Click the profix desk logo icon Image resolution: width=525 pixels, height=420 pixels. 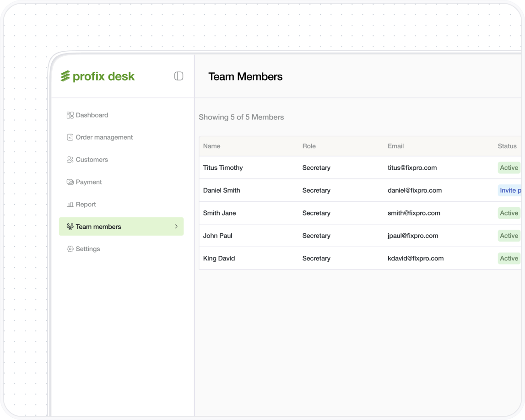point(65,76)
